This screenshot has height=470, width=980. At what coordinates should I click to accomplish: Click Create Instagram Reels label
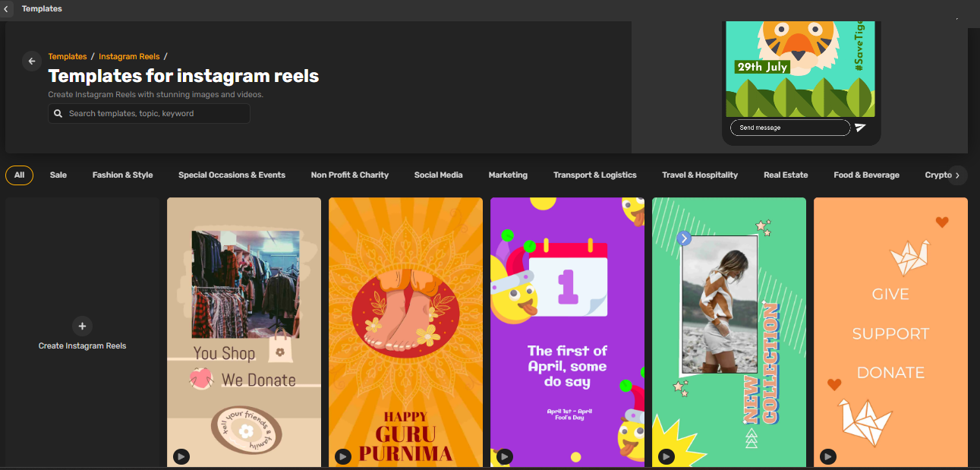point(82,346)
